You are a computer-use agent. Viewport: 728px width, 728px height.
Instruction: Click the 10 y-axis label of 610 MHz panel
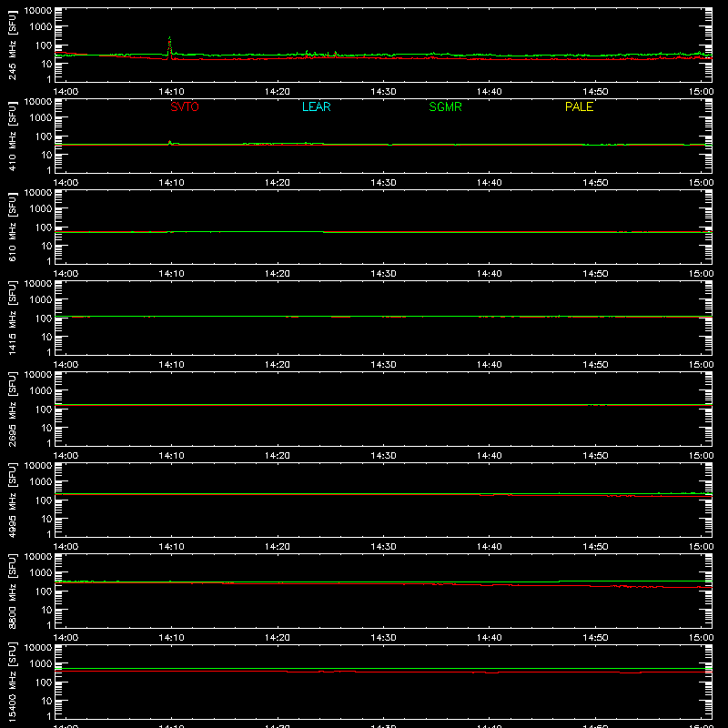click(46, 246)
